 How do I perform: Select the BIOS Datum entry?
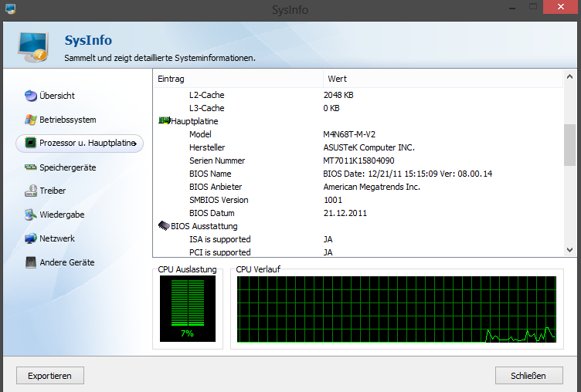[358, 213]
